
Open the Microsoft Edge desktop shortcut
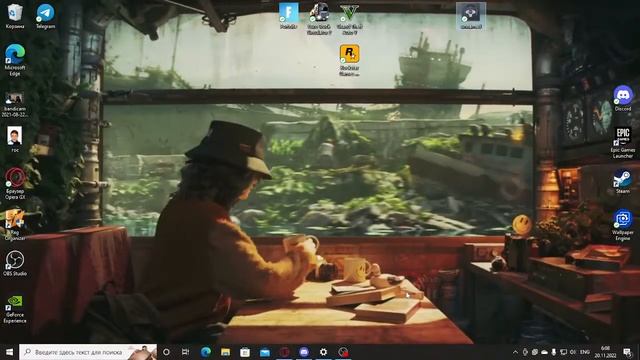point(15,60)
